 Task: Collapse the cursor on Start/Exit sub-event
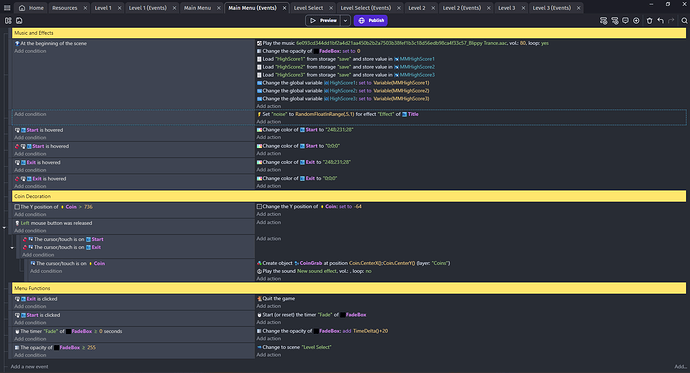tap(12, 248)
